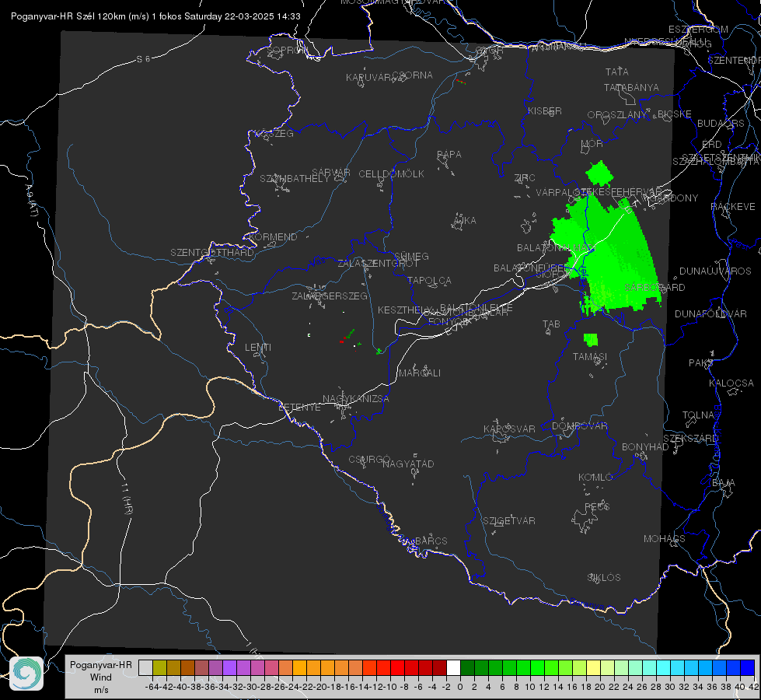The width and height of the screenshot is (761, 700).
Task: Click the TOLNA city label
Action: (698, 415)
